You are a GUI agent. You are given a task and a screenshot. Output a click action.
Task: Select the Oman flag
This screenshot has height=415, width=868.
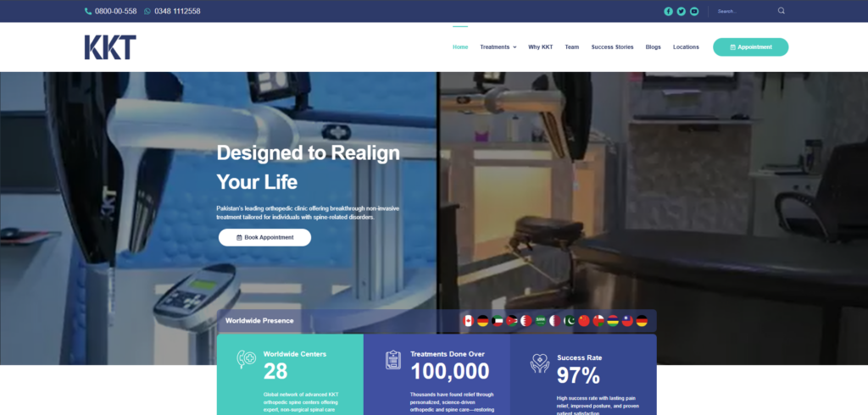click(598, 321)
